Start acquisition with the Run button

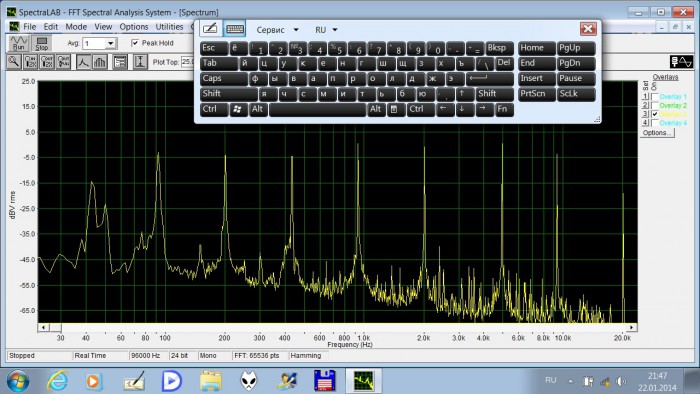pyautogui.click(x=18, y=43)
